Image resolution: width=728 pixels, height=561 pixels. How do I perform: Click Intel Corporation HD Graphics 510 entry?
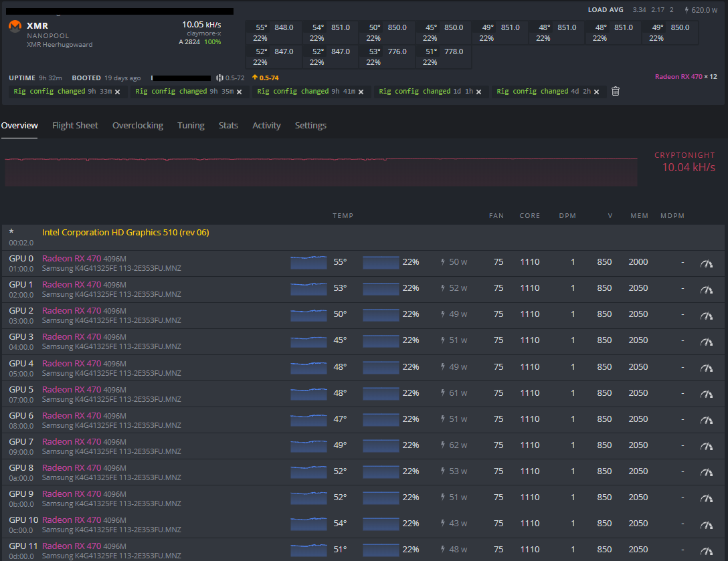tap(125, 232)
